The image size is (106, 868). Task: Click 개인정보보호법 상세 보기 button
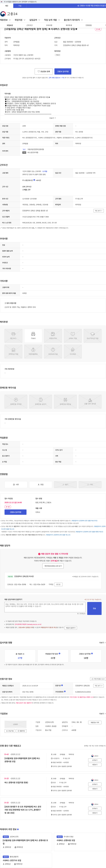53,566
